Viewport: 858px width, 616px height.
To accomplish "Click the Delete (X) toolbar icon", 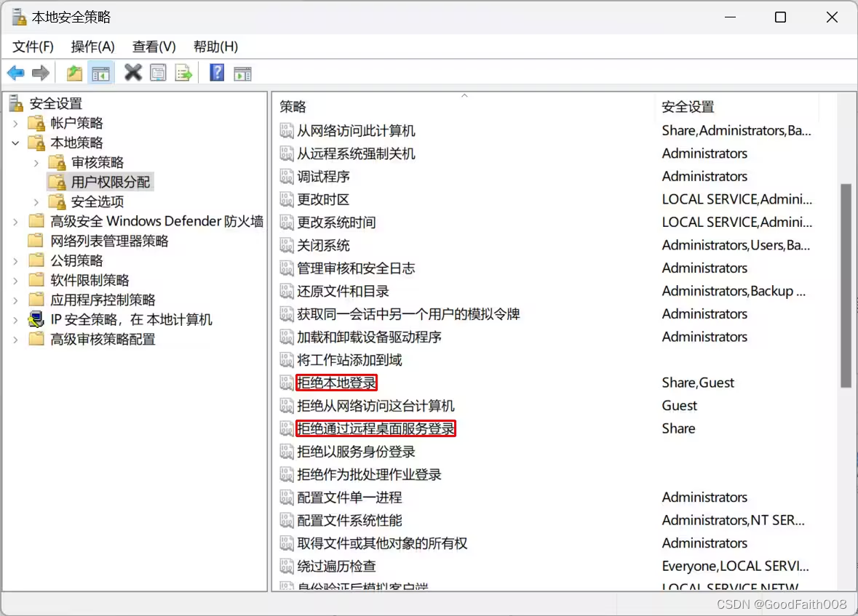I will click(133, 73).
